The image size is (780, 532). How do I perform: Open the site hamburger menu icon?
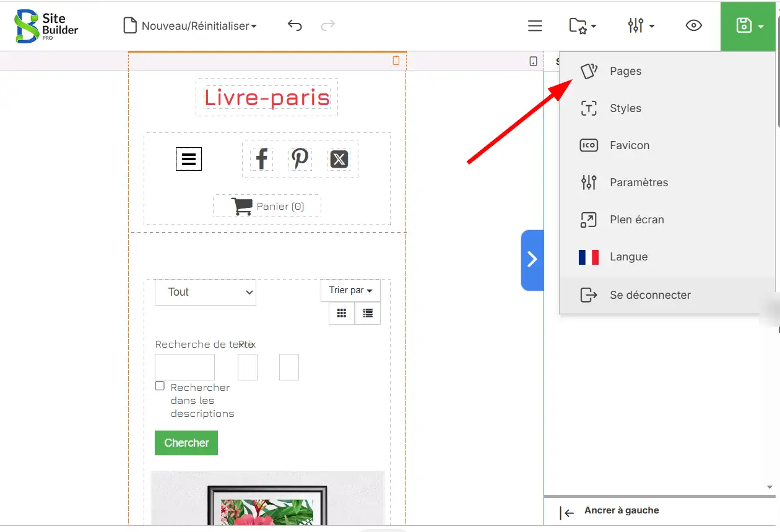[189, 160]
